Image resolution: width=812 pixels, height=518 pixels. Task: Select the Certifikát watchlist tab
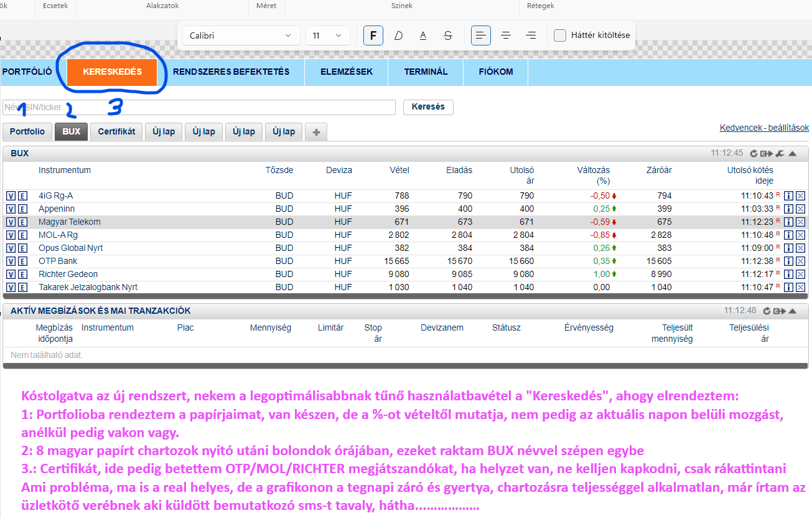(x=116, y=131)
